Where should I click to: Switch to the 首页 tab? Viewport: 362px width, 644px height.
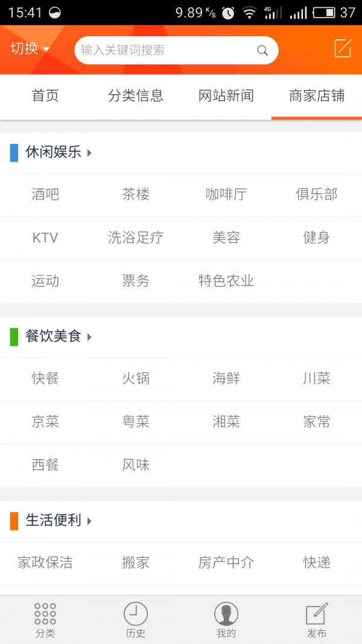pyautogui.click(x=45, y=96)
